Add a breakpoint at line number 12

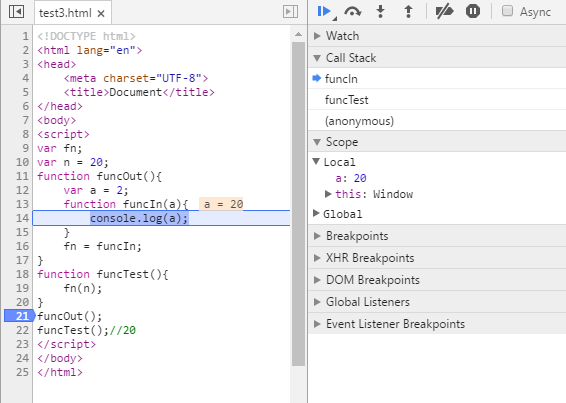pyautogui.click(x=22, y=190)
